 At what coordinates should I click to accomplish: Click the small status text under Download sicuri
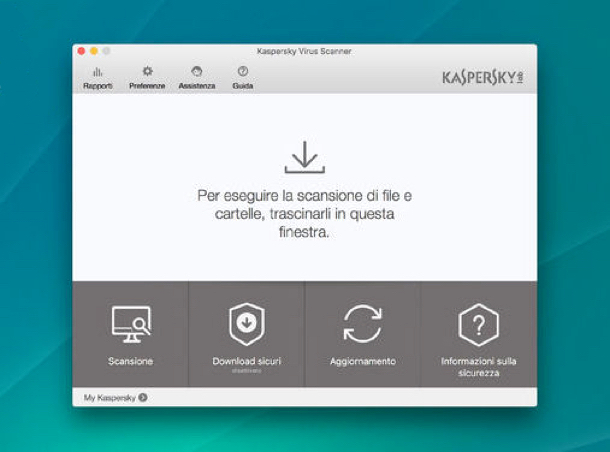[247, 371]
